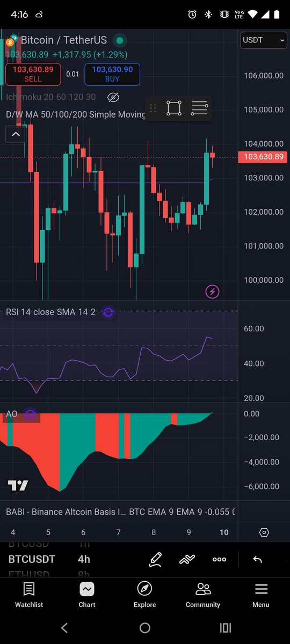Viewport: 290px width, 644px height.
Task: Tap the 0.01 spread value
Action: [73, 74]
